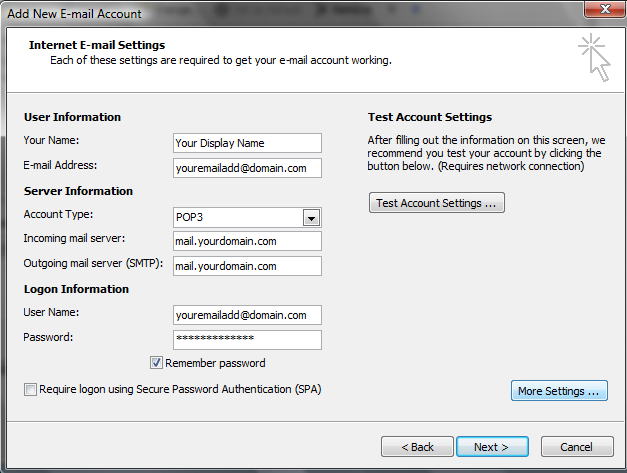Image resolution: width=627 pixels, height=473 pixels.
Task: Focus the Your Name input field
Action: (246, 143)
